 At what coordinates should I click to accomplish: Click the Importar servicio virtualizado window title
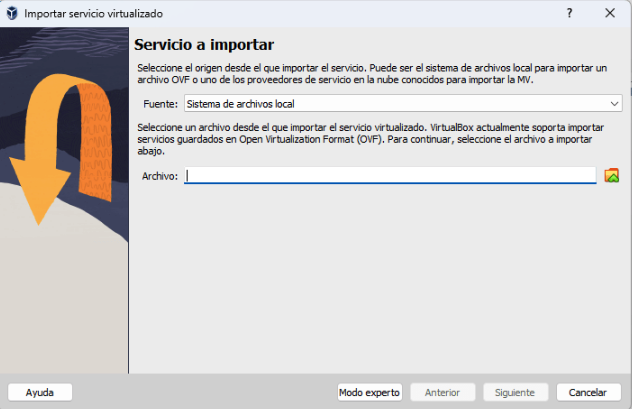coord(93,13)
